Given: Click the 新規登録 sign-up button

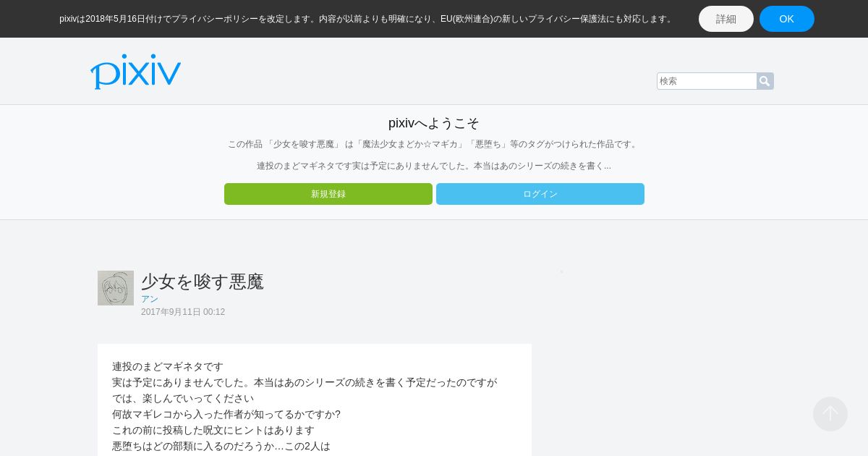Looking at the screenshot, I should [x=328, y=194].
